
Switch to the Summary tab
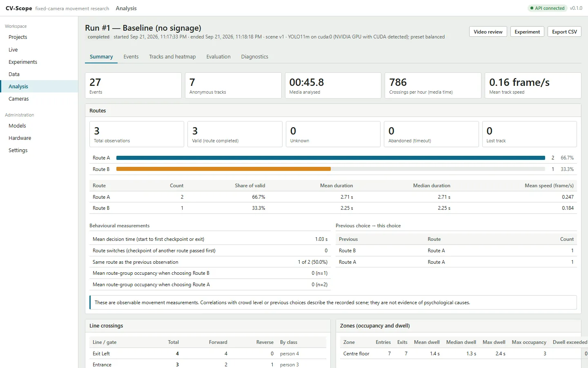pos(101,57)
